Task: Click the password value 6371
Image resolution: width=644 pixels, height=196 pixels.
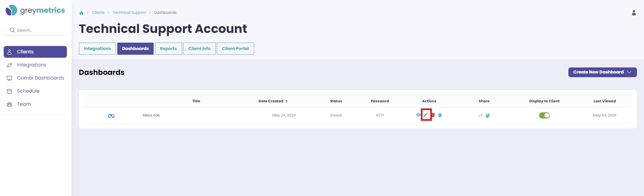Action: click(380, 115)
